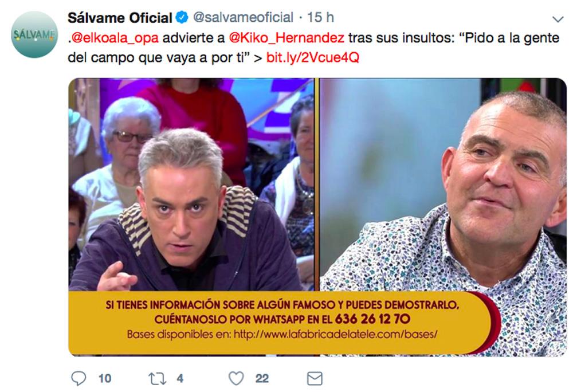View the reply count 10

[105, 378]
